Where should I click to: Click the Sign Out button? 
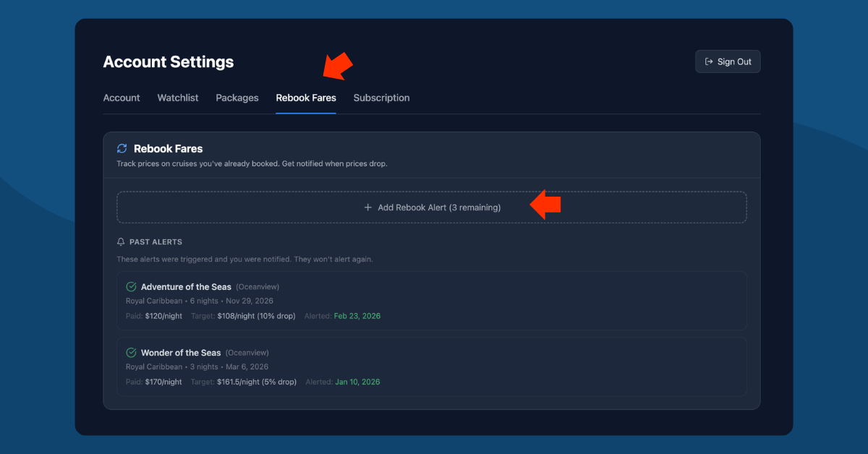point(728,61)
